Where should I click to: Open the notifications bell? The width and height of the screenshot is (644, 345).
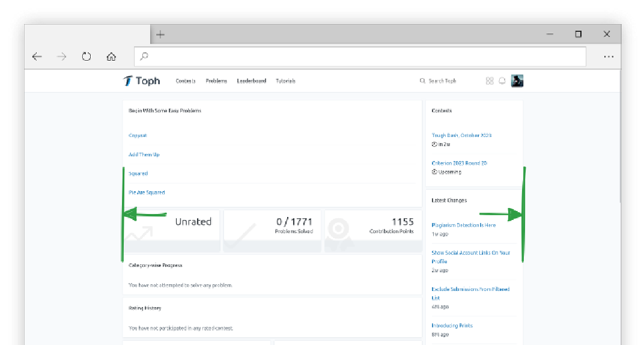502,81
